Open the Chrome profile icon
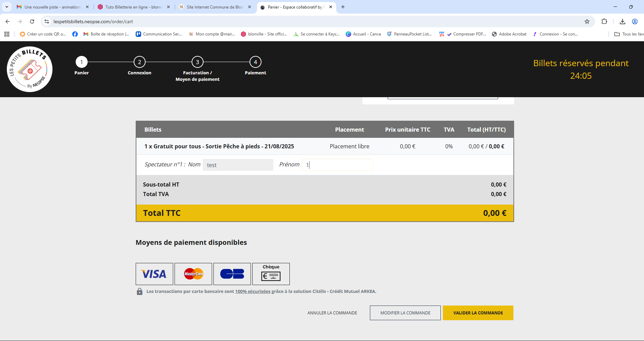Screen dimensions: 644x341 coord(635,21)
